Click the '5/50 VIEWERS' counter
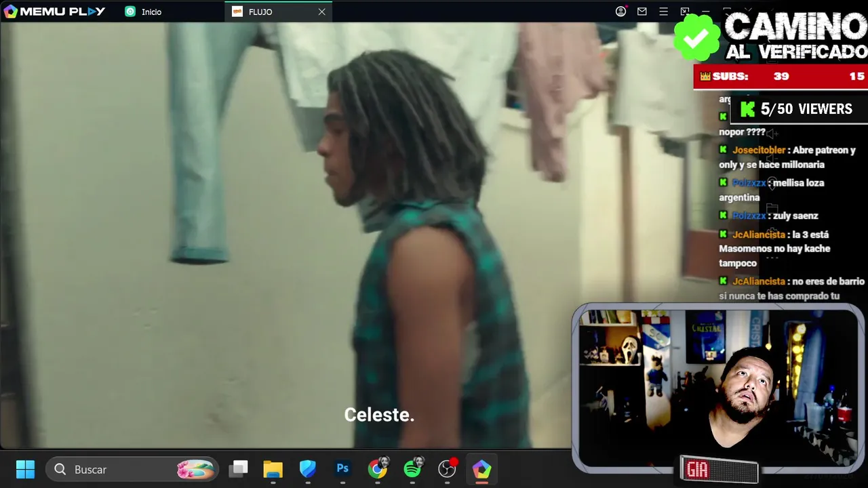This screenshot has width=868, height=488. click(806, 109)
